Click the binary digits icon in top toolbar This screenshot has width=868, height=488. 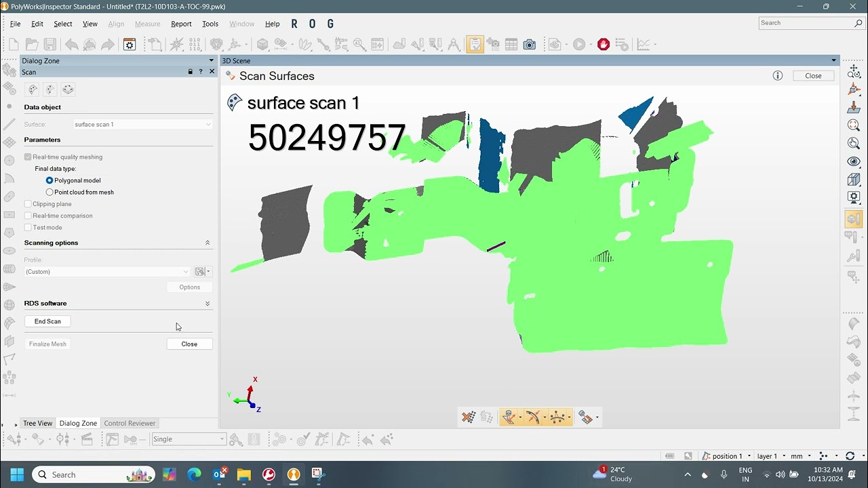195,45
